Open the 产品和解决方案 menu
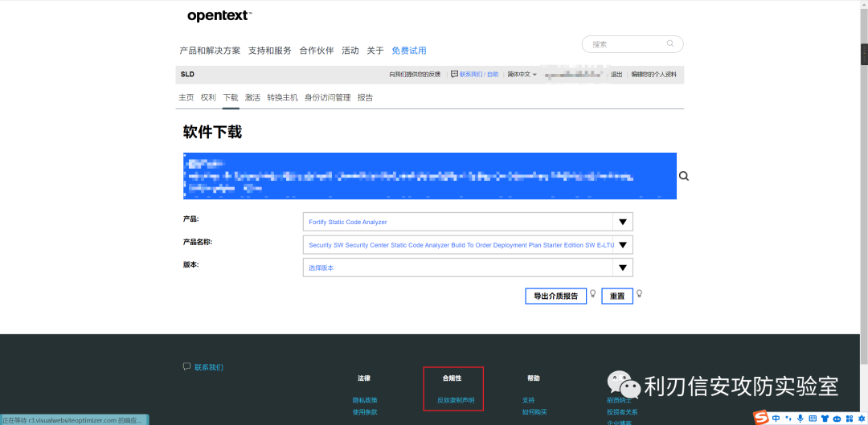 210,51
